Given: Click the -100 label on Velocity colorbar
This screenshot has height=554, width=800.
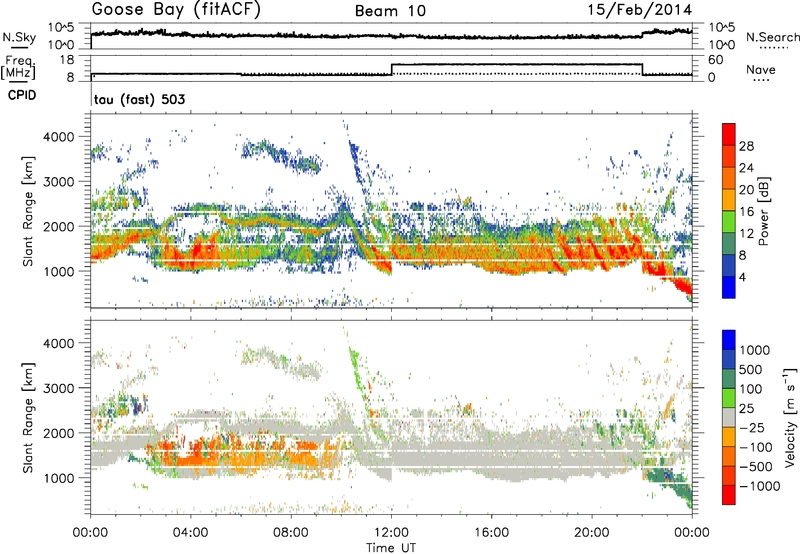Looking at the screenshot, I should (756, 447).
